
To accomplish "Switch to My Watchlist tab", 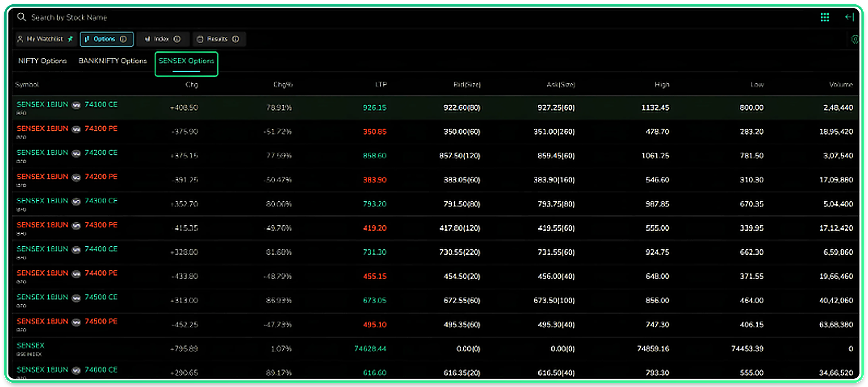I will (46, 39).
